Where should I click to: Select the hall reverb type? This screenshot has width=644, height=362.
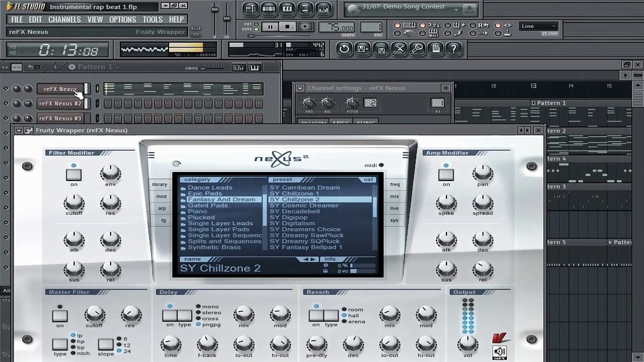coord(345,316)
